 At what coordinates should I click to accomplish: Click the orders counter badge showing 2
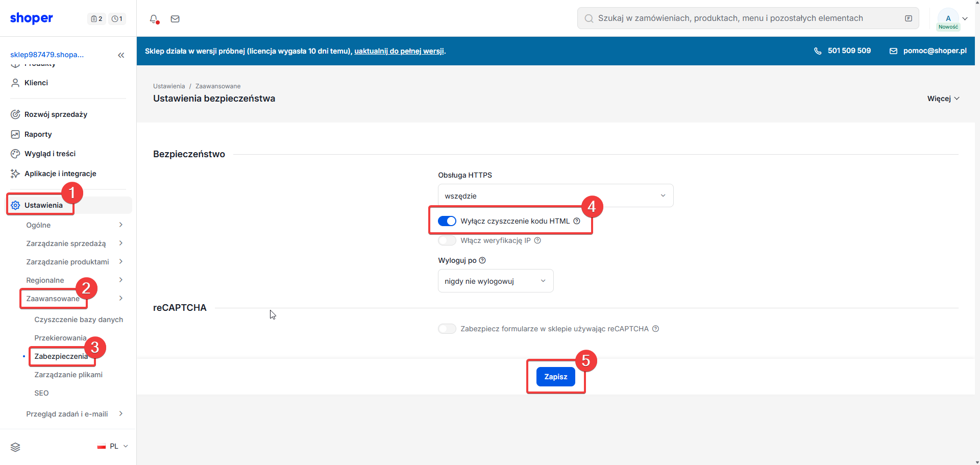[96, 19]
